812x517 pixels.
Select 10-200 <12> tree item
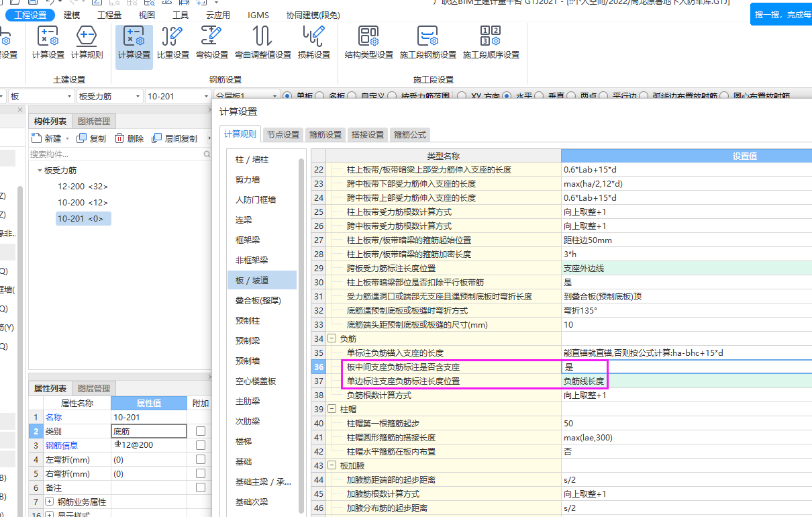click(83, 202)
